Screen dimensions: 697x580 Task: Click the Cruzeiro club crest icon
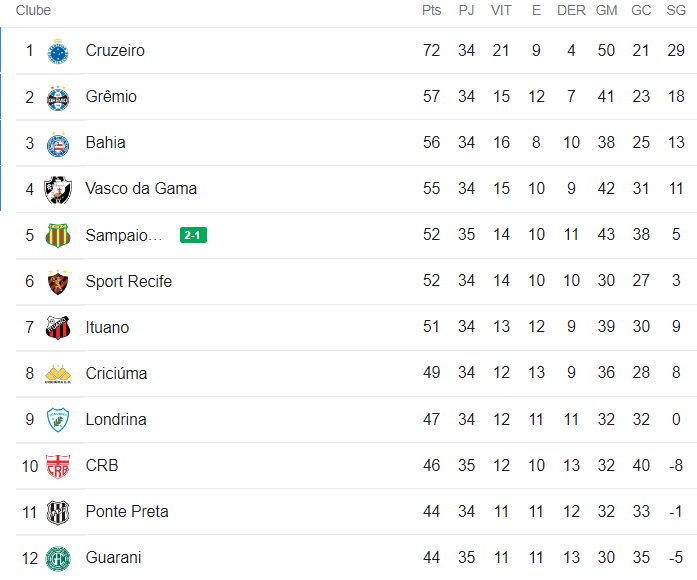(58, 51)
